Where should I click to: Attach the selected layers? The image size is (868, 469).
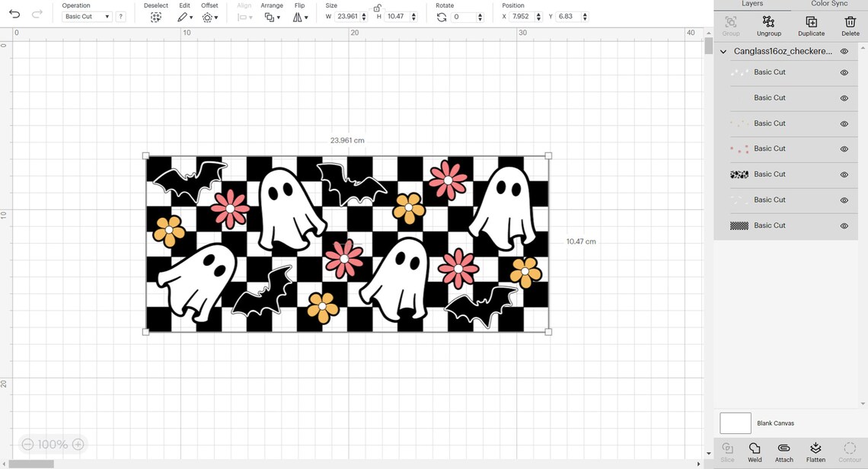[x=784, y=449]
